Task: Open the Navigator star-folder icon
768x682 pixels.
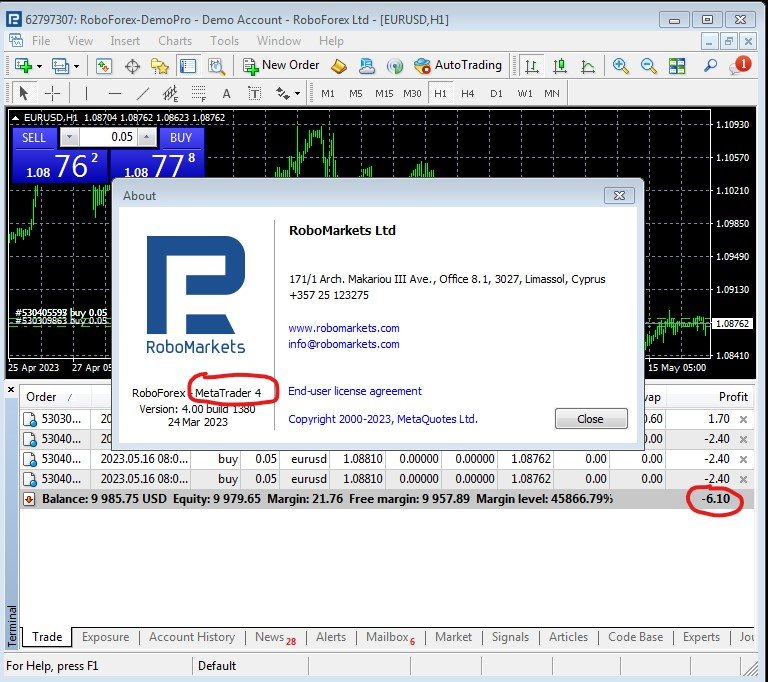Action: click(x=160, y=66)
